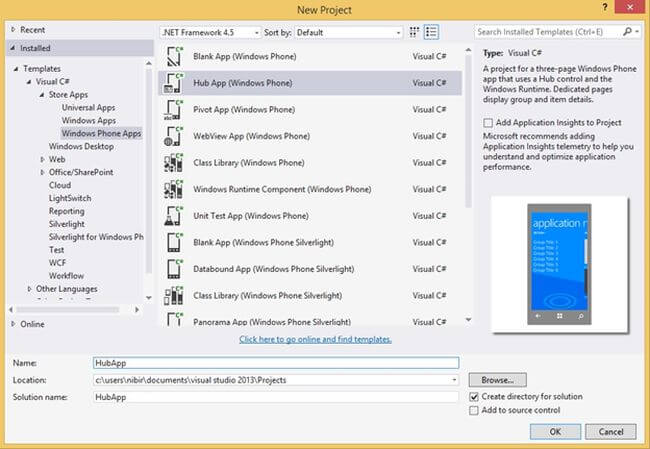650x449 pixels.
Task: Select the Pivot App (Windows Phone) label
Action: (244, 109)
